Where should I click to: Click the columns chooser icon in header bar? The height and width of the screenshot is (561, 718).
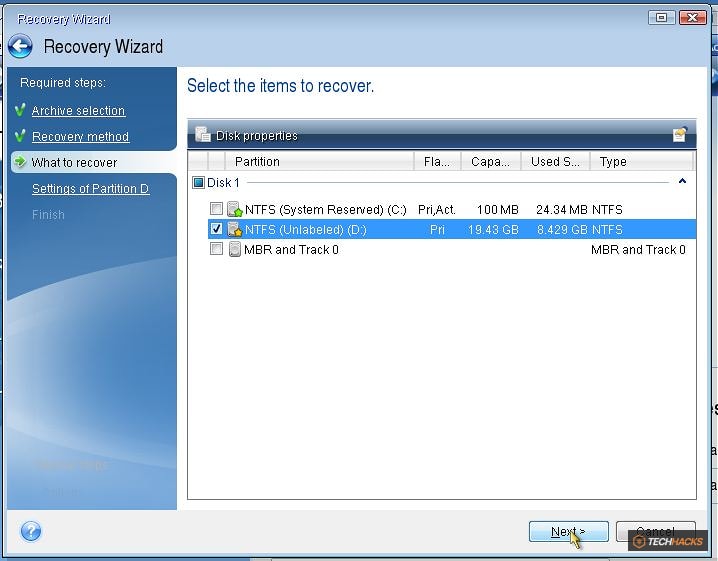[x=680, y=135]
